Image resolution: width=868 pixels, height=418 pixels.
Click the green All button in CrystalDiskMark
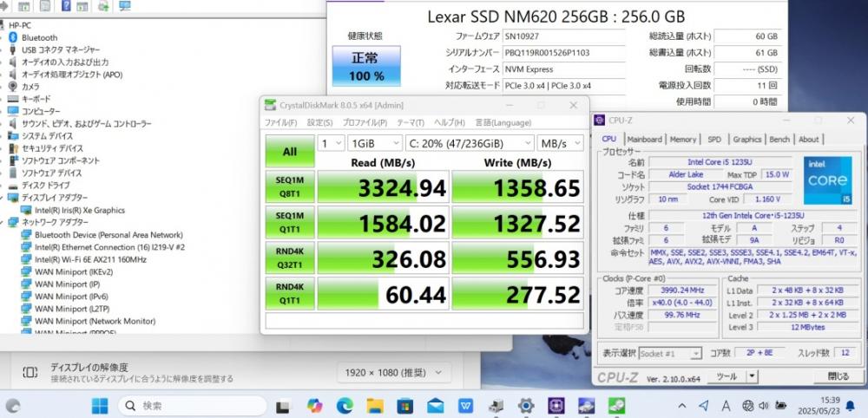click(290, 152)
